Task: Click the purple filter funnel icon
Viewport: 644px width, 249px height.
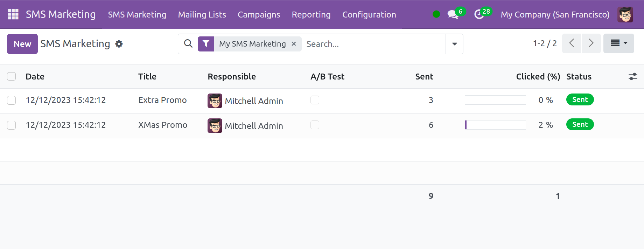Action: coord(206,44)
